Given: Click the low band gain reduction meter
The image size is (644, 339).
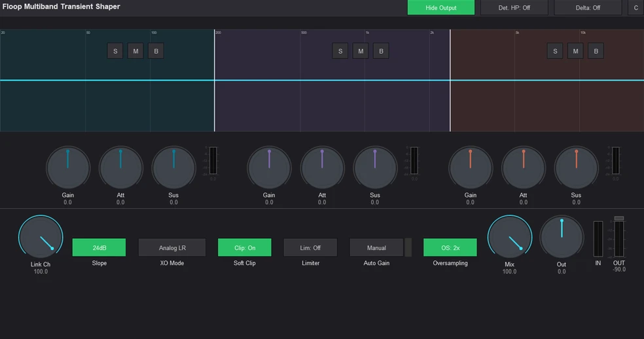Looking at the screenshot, I should tap(213, 160).
